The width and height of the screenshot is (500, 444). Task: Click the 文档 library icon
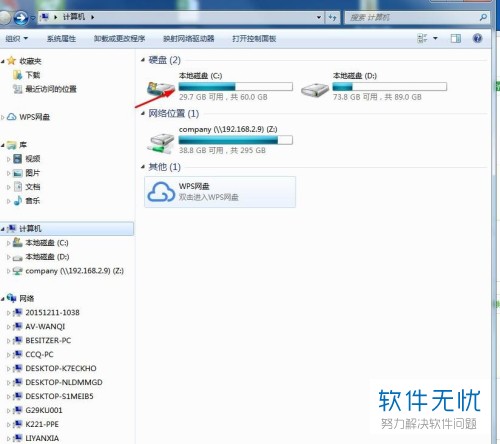(x=18, y=187)
